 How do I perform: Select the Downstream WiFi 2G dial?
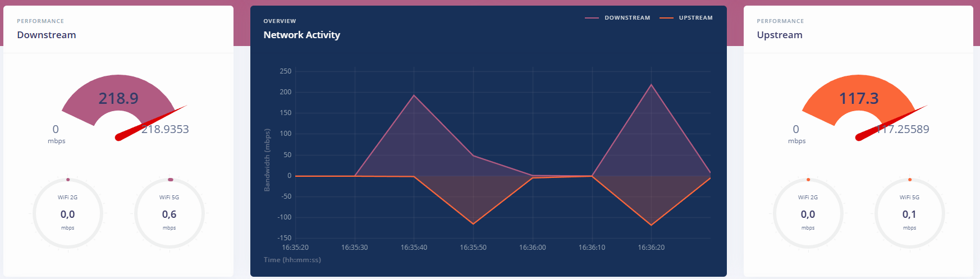(x=68, y=213)
